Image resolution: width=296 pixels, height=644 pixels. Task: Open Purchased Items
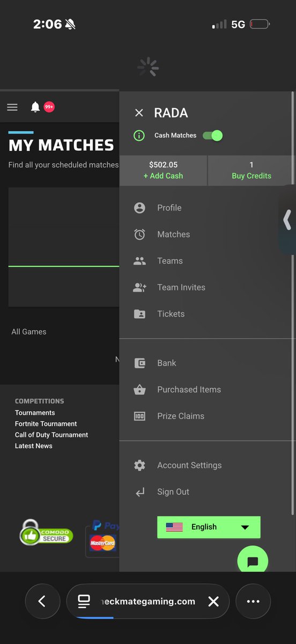[189, 390]
